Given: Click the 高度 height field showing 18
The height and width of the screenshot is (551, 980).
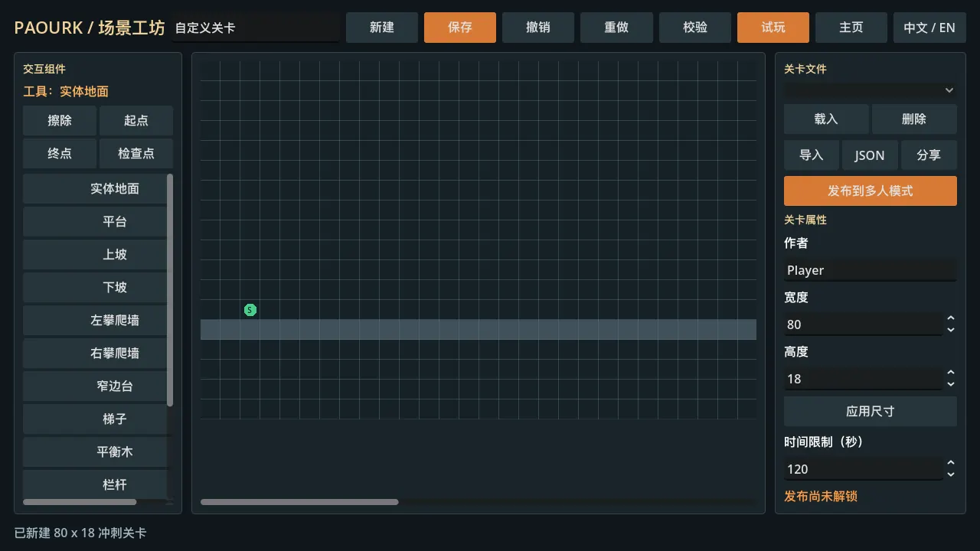Looking at the screenshot, I should [x=863, y=379].
